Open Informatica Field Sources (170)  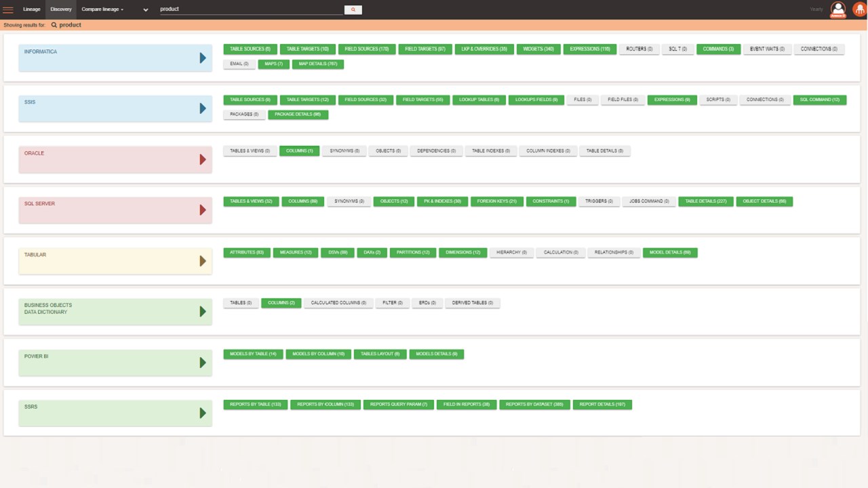(x=367, y=49)
